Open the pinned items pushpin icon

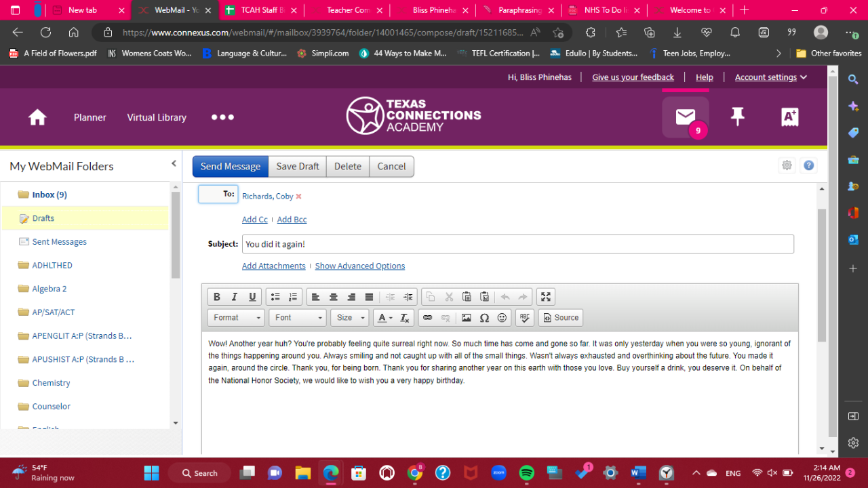coord(738,117)
